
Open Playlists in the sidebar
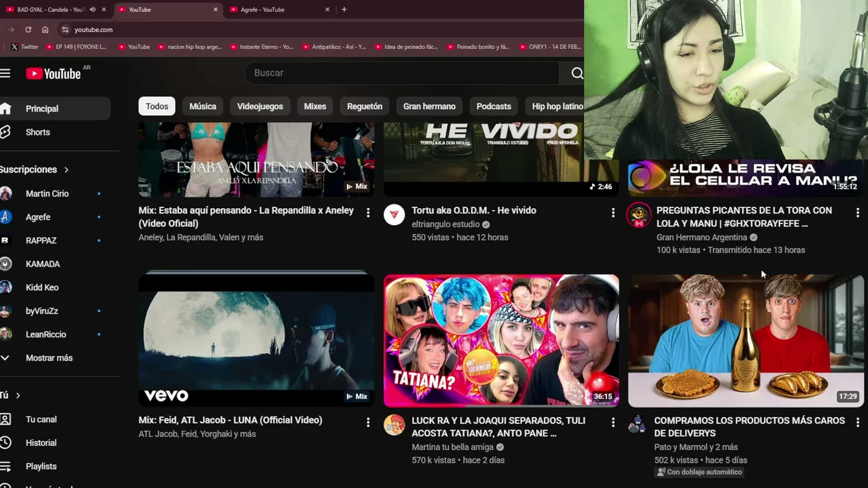(55, 466)
